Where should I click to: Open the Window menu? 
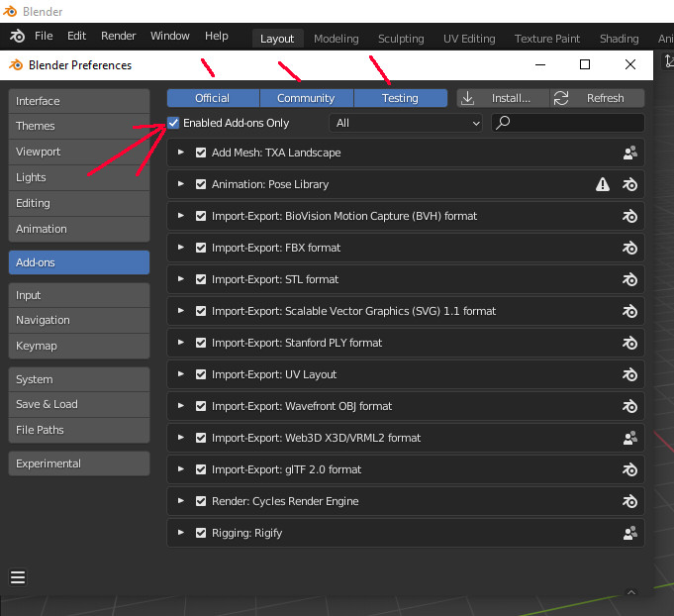coord(170,36)
